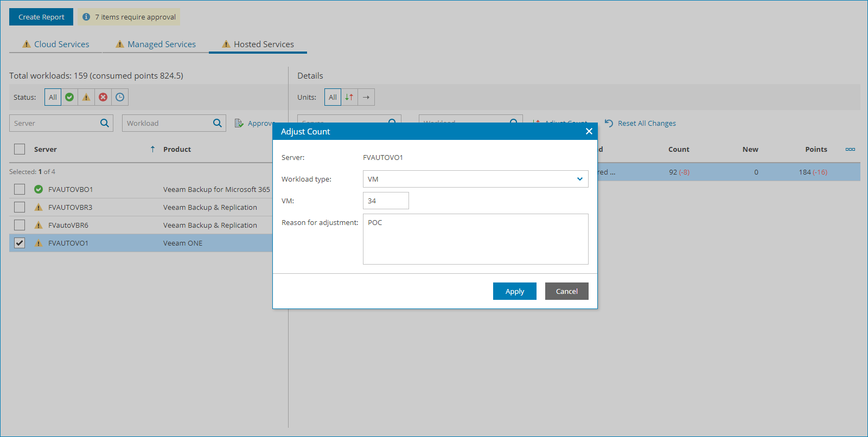Viewport: 868px width, 437px height.
Task: Filter status by green success icon
Action: (69, 97)
